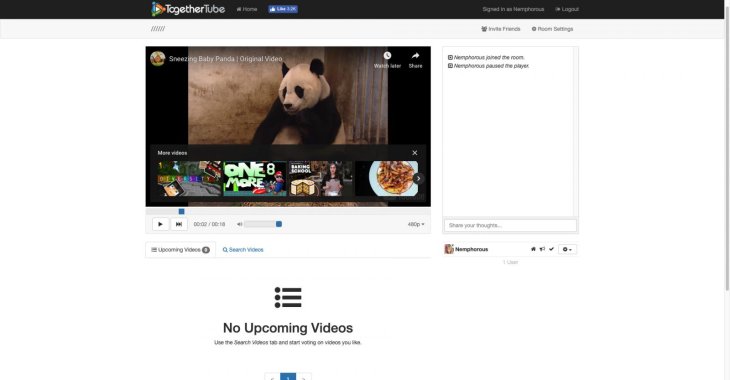
Task: Open the Diversity thumbnail in More videos
Action: pos(189,178)
